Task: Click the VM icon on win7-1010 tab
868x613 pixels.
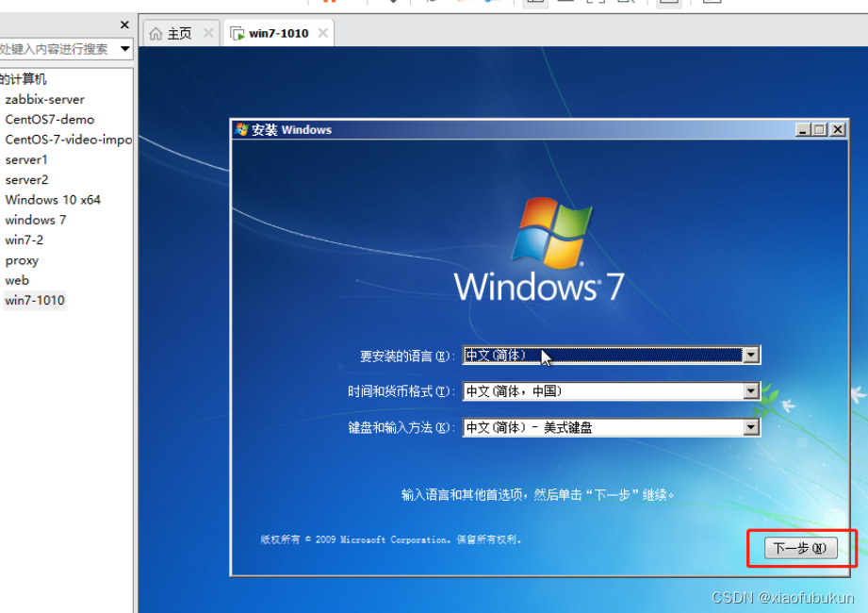Action: click(x=237, y=34)
